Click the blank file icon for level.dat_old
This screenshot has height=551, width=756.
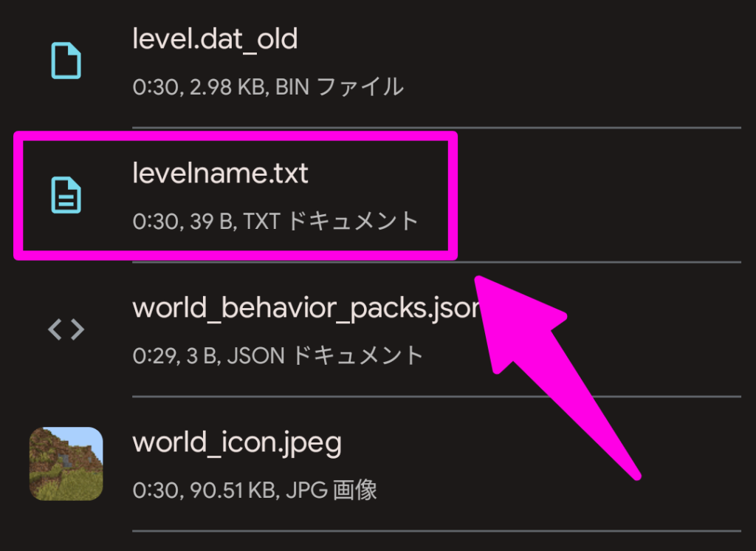(66, 61)
